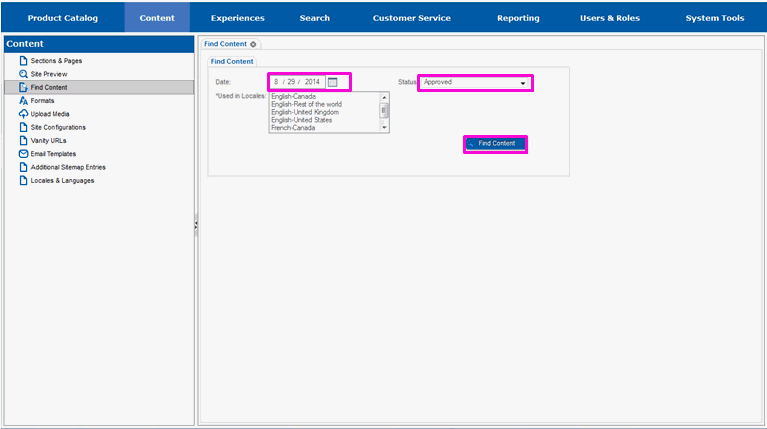The image size is (767, 429).
Task: Open Upload Media in the sidebar
Action: 50,114
